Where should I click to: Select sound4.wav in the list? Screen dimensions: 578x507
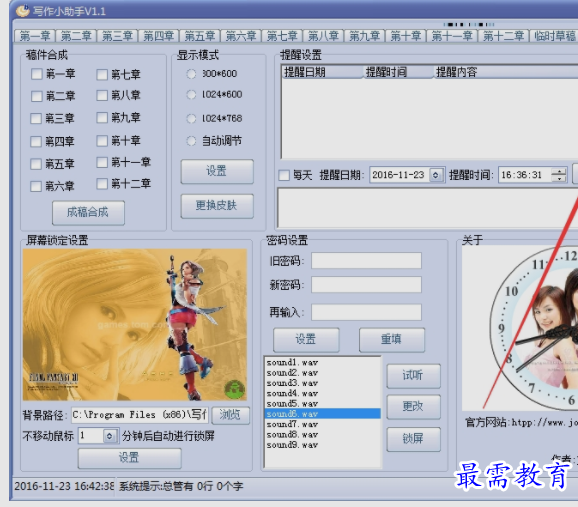coord(323,393)
